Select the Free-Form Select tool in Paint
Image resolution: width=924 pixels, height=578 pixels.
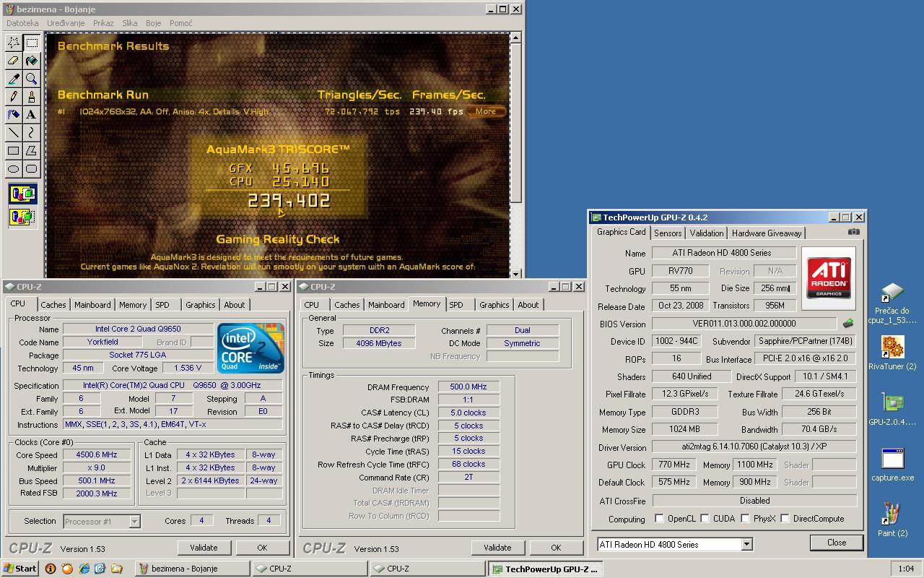pyautogui.click(x=13, y=43)
